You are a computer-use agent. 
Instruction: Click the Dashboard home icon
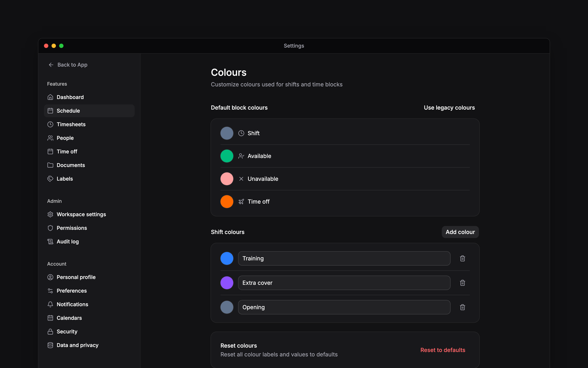click(x=50, y=97)
